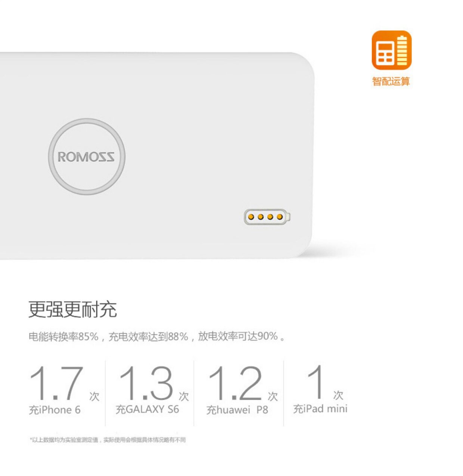Viewport: 463px width, 476px height.
Task: Click the 智配运算 label under the icon
Action: pyautogui.click(x=391, y=81)
